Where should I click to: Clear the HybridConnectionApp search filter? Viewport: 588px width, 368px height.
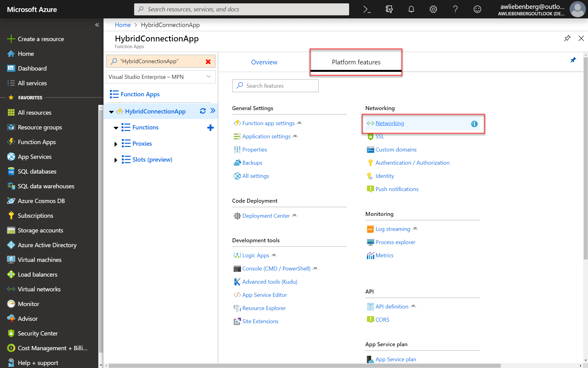tap(208, 62)
